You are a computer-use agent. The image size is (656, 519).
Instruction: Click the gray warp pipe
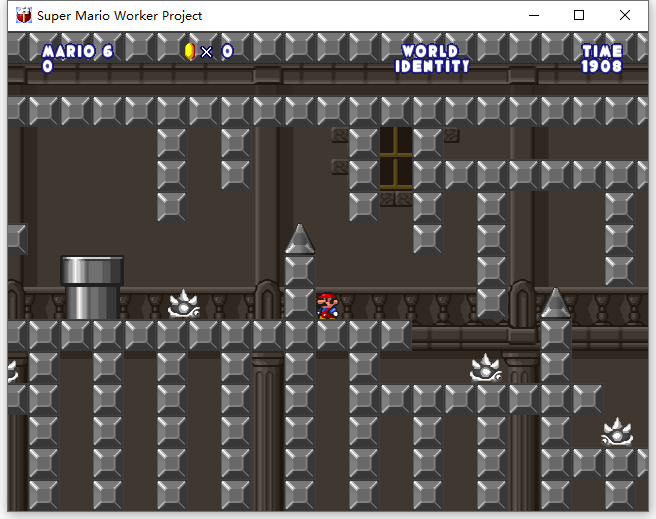[92, 288]
